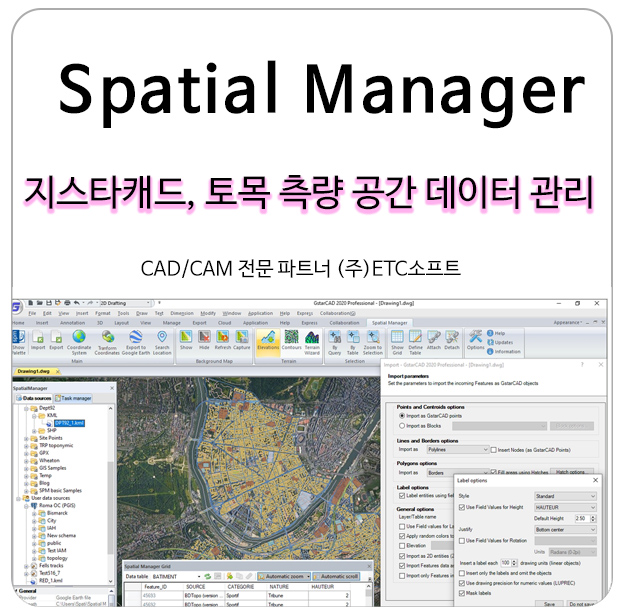The width and height of the screenshot is (624, 615).
Task: Click the Default Height stepper arrows
Action: [593, 518]
